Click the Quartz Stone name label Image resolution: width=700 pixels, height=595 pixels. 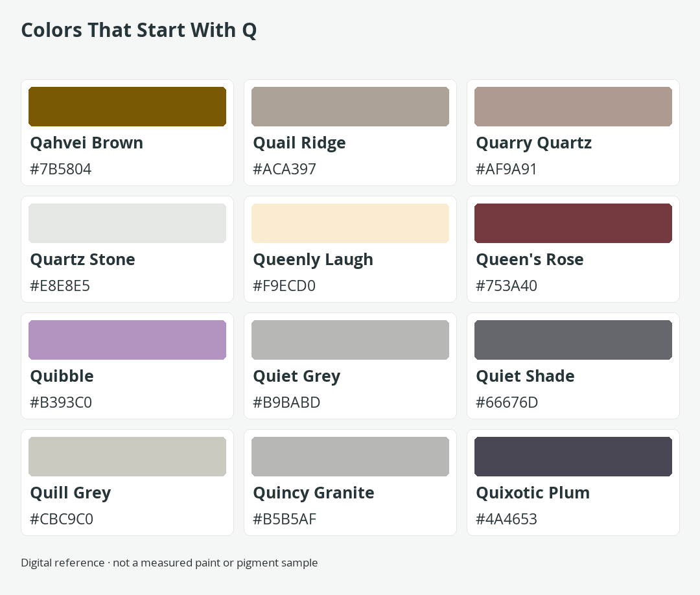82,260
